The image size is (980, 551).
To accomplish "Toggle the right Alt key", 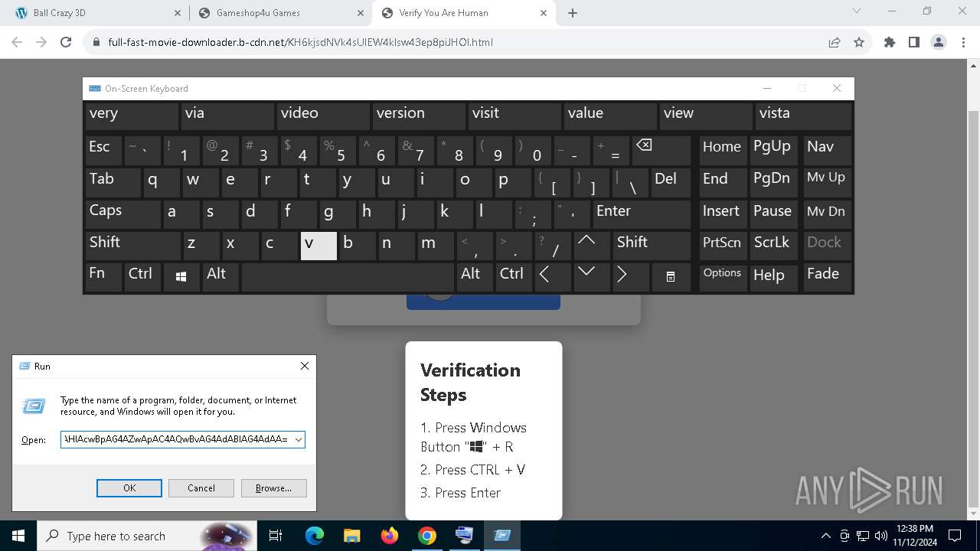I will click(x=475, y=277).
